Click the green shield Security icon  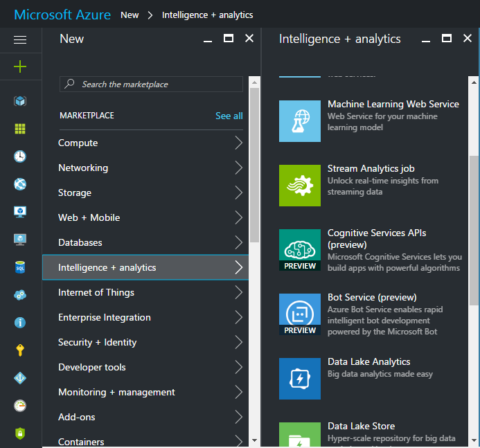[x=20, y=433]
